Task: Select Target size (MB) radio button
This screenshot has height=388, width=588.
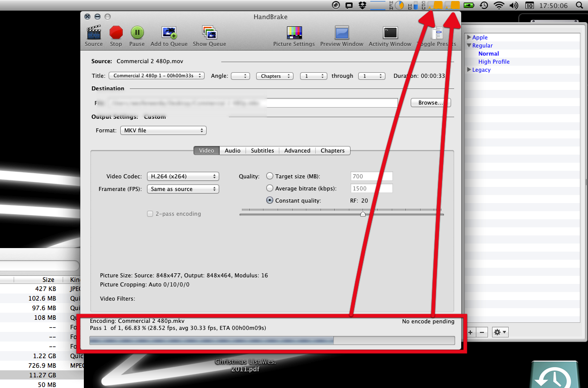Action: tap(270, 176)
